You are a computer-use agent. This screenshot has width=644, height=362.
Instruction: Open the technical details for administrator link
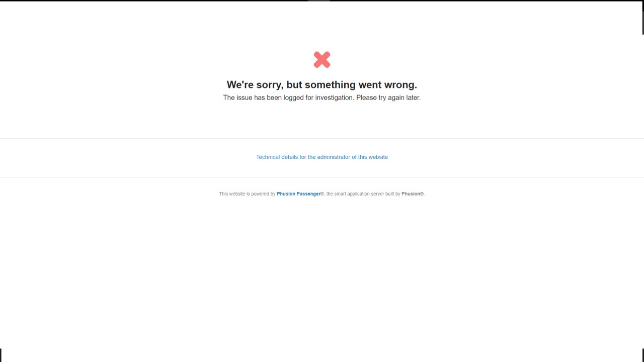[322, 157]
